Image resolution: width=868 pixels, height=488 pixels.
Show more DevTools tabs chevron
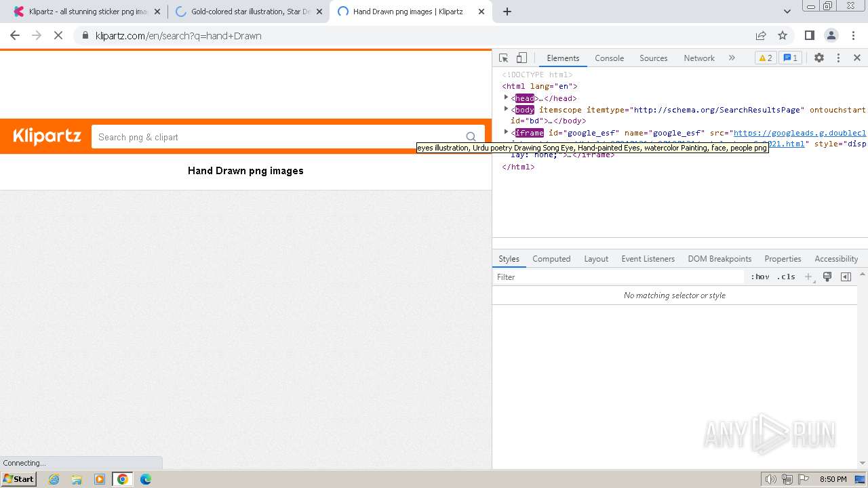pyautogui.click(x=732, y=58)
